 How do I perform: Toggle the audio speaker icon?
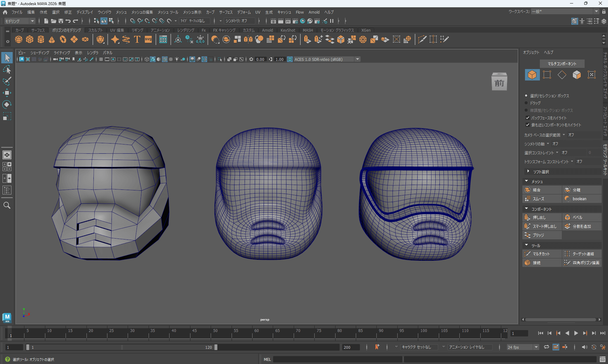click(x=585, y=347)
